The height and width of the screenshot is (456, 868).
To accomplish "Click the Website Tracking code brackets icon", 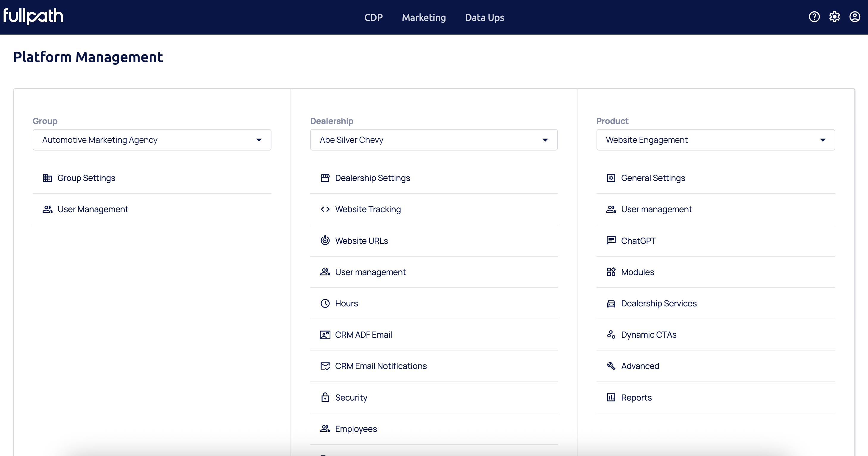I will coord(325,210).
